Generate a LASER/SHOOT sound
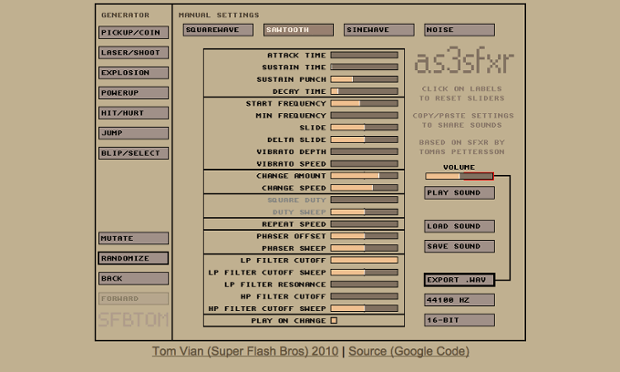This screenshot has width=620, height=372. tap(134, 53)
